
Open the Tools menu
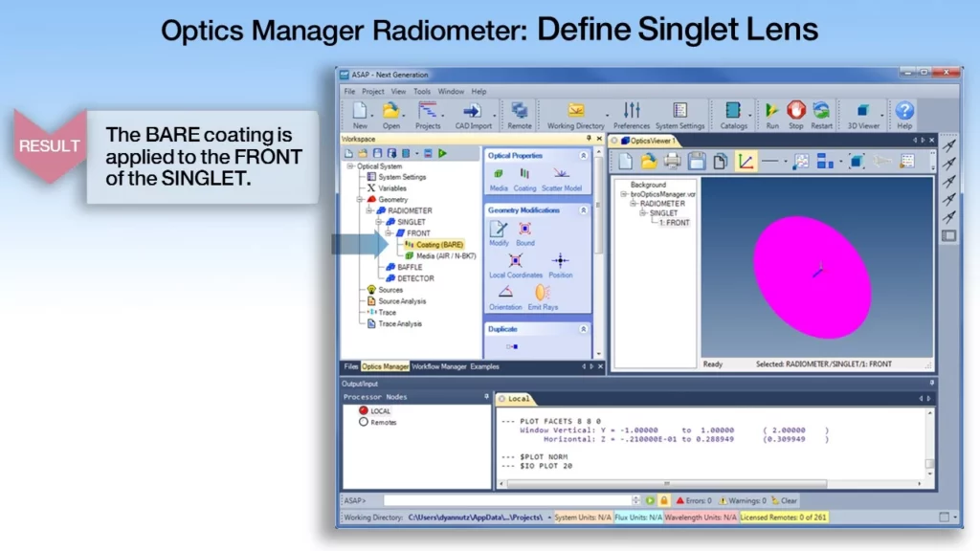coord(421,91)
